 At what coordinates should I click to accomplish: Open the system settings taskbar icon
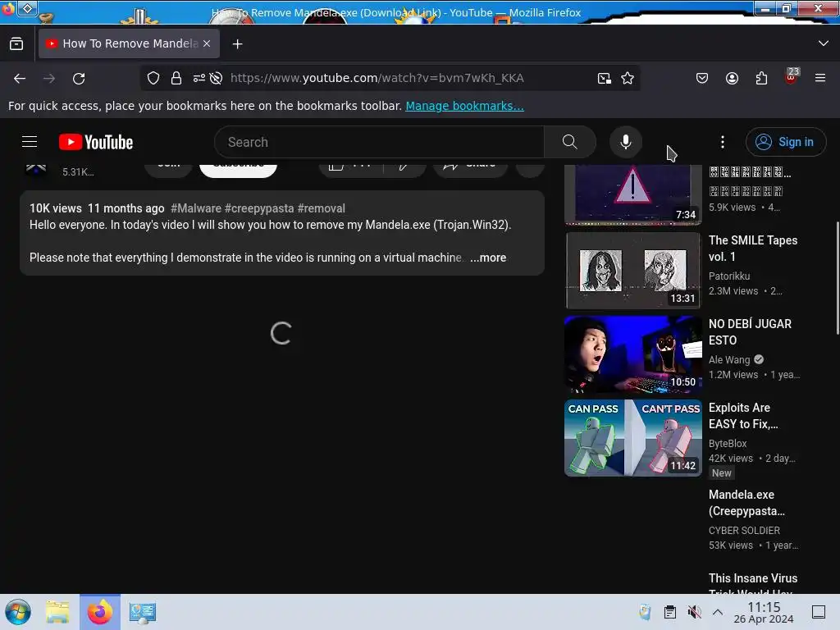point(142,612)
